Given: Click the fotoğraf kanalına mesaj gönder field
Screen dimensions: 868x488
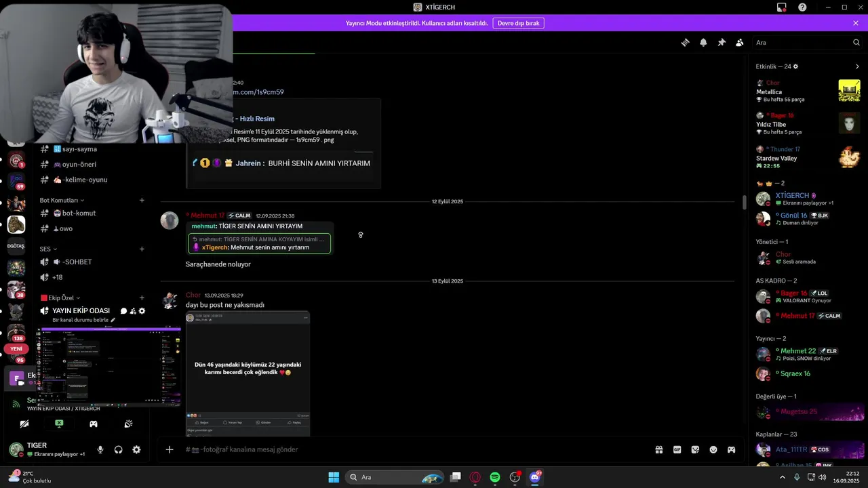Looking at the screenshot, I should point(414,449).
